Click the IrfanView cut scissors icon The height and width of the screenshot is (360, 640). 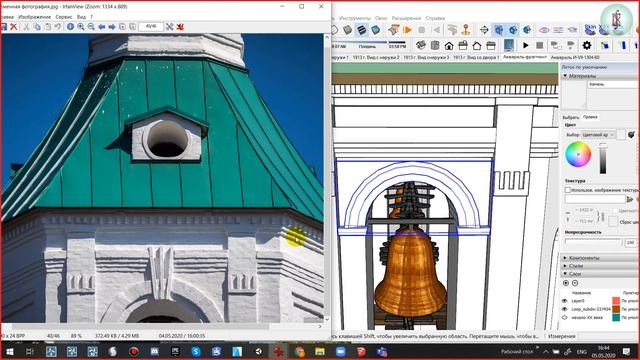(26, 27)
